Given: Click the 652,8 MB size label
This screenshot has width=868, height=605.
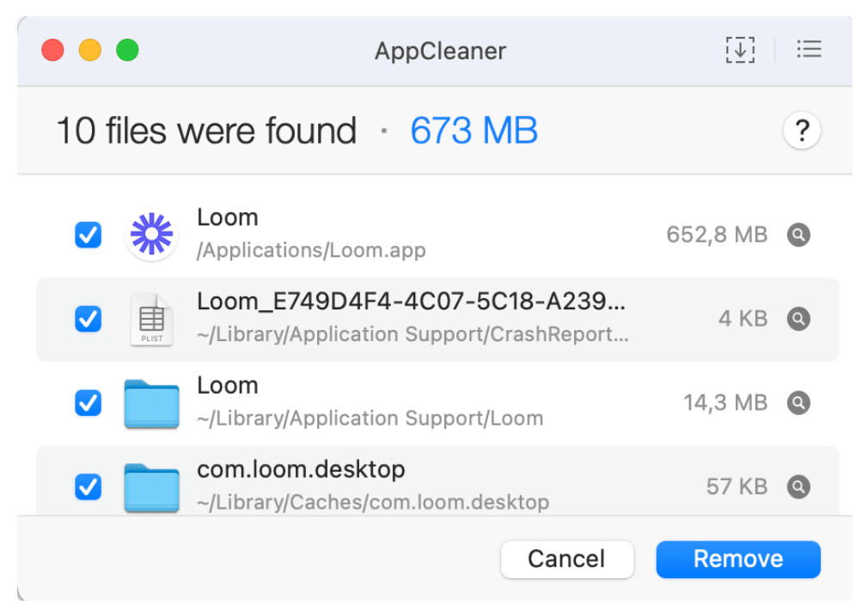Looking at the screenshot, I should (717, 234).
